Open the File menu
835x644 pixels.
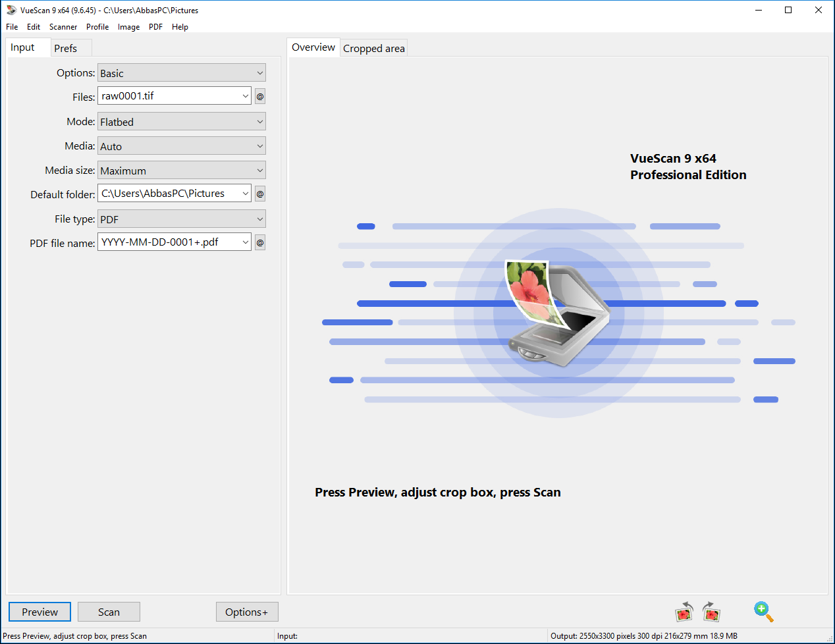(x=12, y=27)
